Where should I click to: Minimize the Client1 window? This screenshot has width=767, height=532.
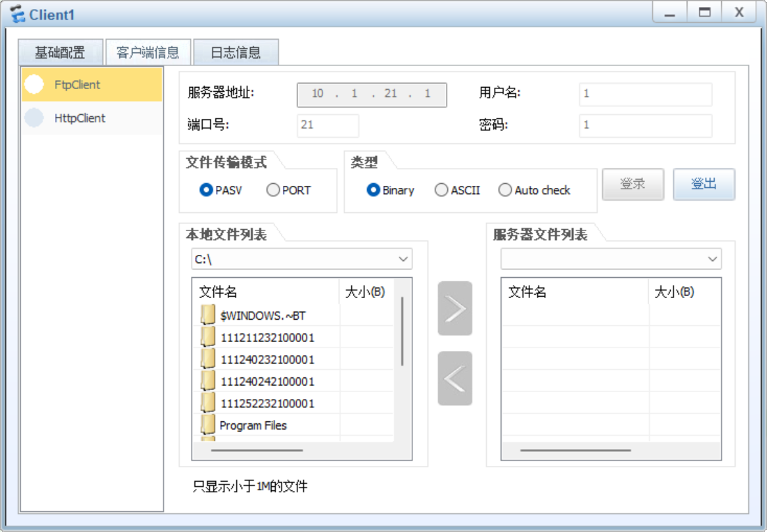pyautogui.click(x=669, y=13)
